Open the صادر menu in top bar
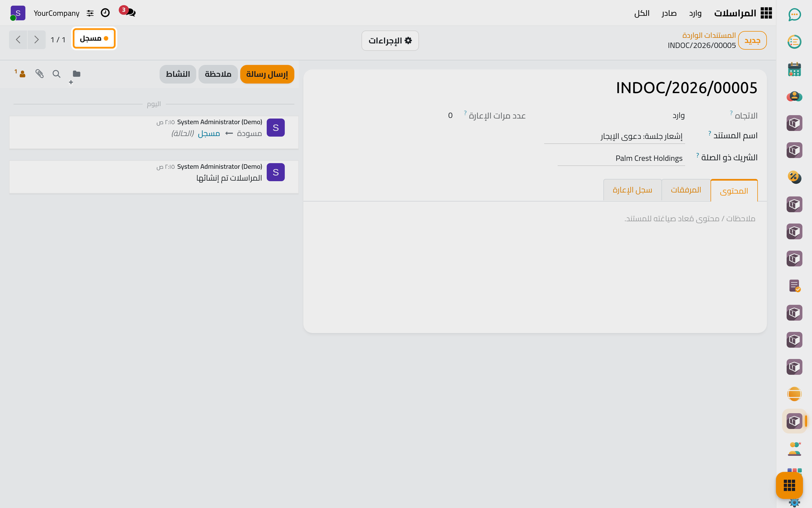Image resolution: width=812 pixels, height=508 pixels. click(x=669, y=13)
